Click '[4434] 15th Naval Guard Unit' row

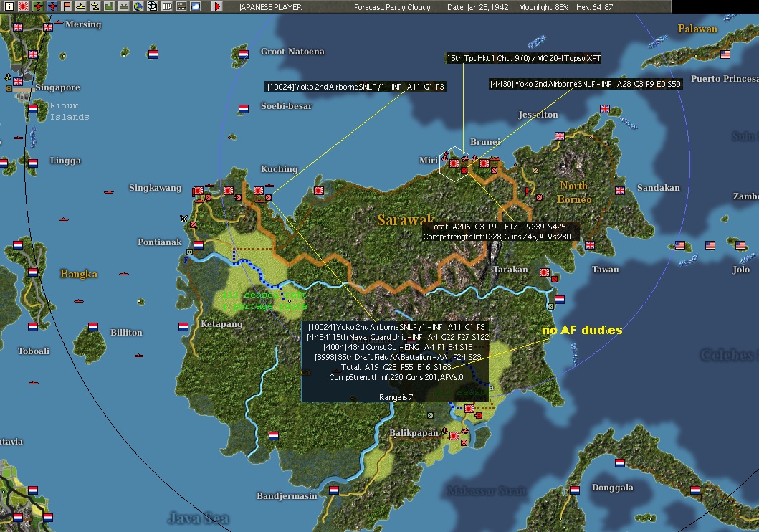pos(398,337)
